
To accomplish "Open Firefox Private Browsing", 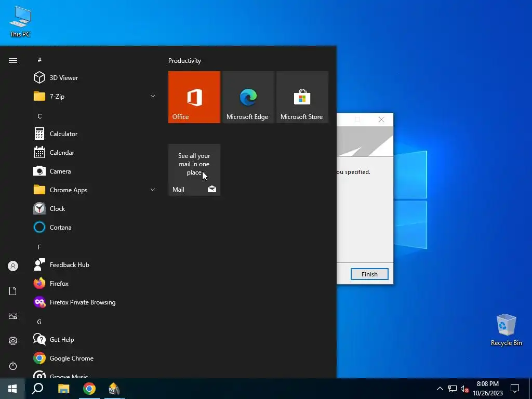I will tap(95, 302).
